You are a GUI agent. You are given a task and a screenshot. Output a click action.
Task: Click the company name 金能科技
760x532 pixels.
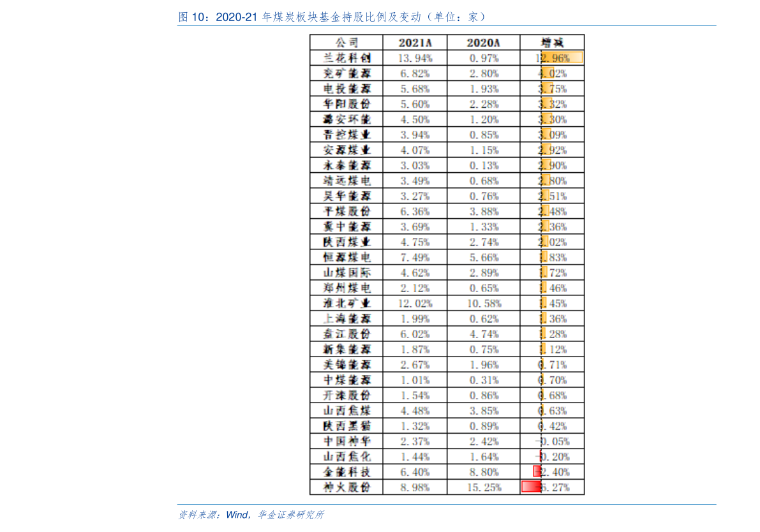point(346,473)
